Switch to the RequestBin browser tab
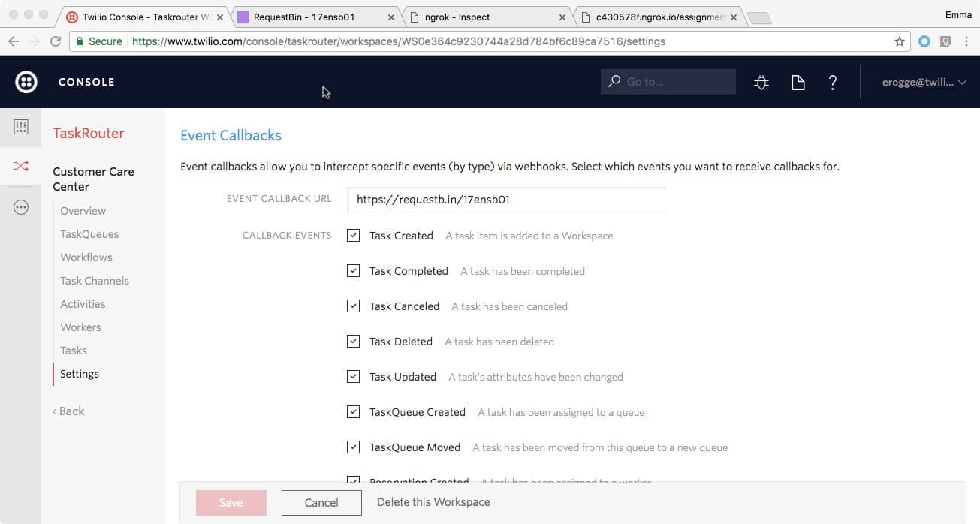 click(308, 16)
